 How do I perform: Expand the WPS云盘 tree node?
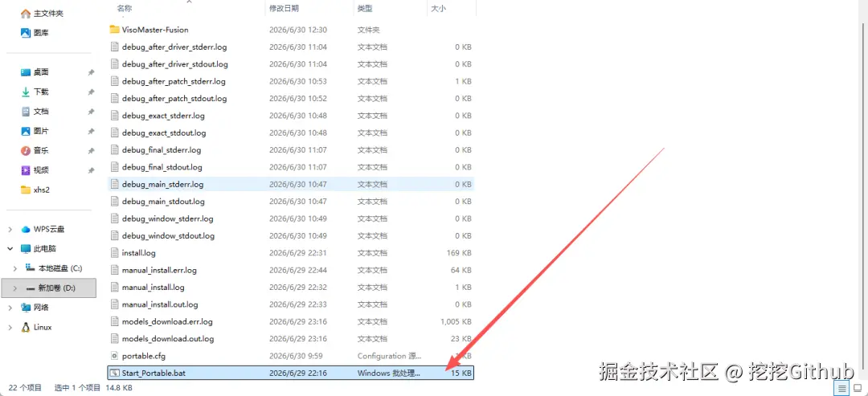10,229
